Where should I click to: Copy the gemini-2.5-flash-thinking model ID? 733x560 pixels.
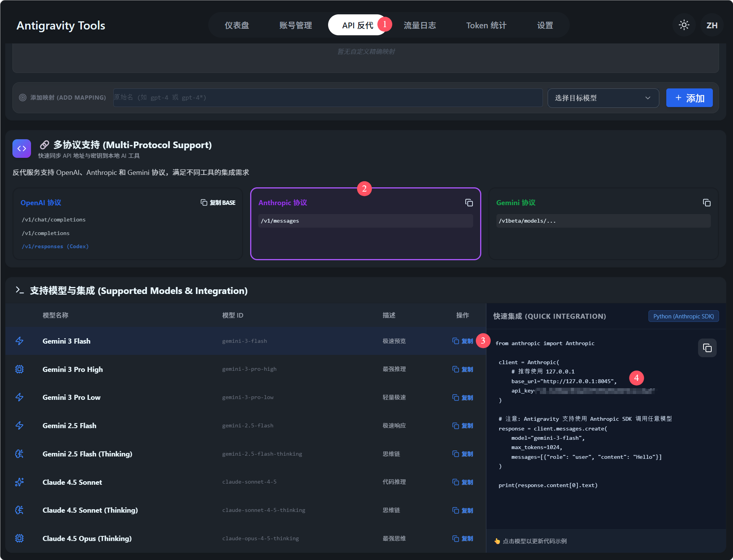click(463, 454)
